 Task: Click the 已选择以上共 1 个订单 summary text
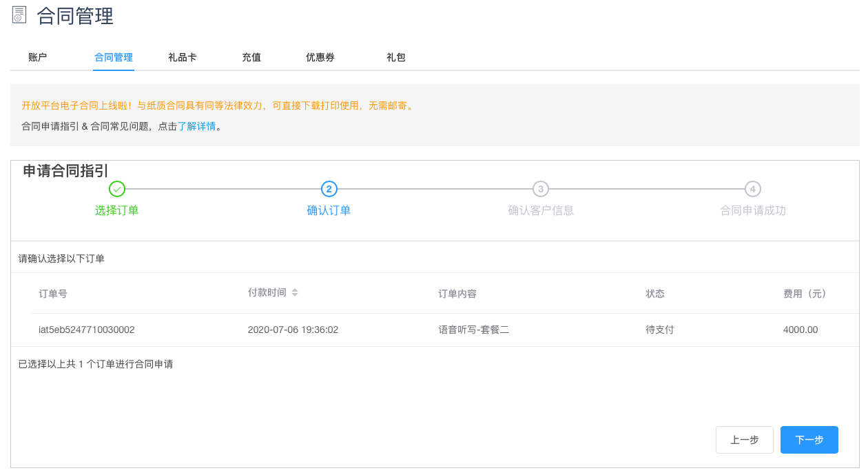coord(96,364)
